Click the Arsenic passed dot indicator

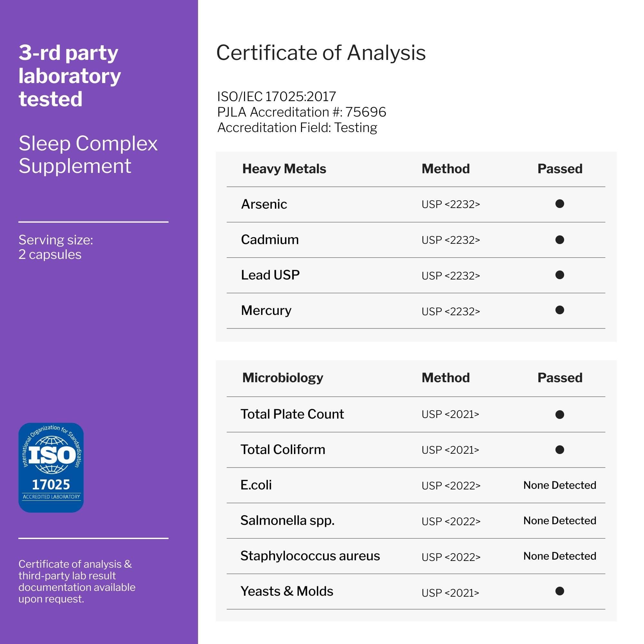tap(560, 204)
